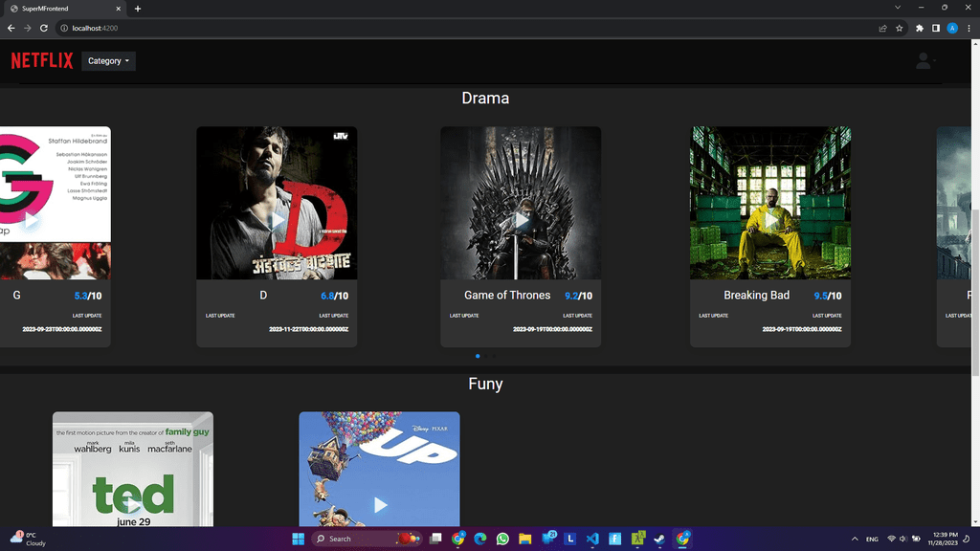980x551 pixels.
Task: Open the weather widget
Action: point(28,539)
